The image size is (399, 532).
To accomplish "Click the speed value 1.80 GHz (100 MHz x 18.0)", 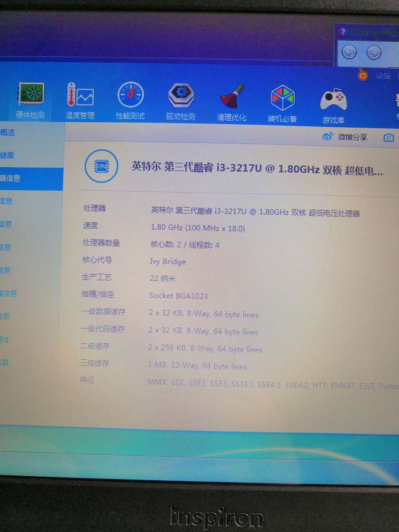I will pyautogui.click(x=198, y=228).
